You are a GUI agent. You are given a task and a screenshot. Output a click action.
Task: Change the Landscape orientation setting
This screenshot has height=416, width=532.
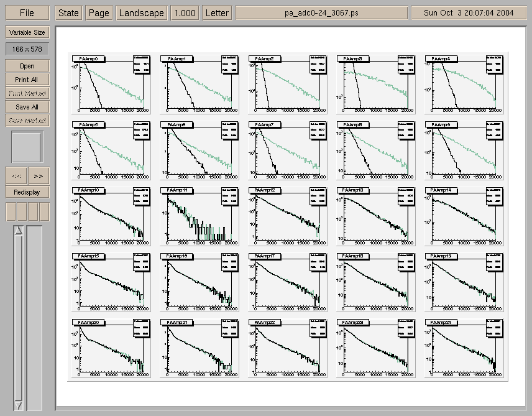point(142,13)
